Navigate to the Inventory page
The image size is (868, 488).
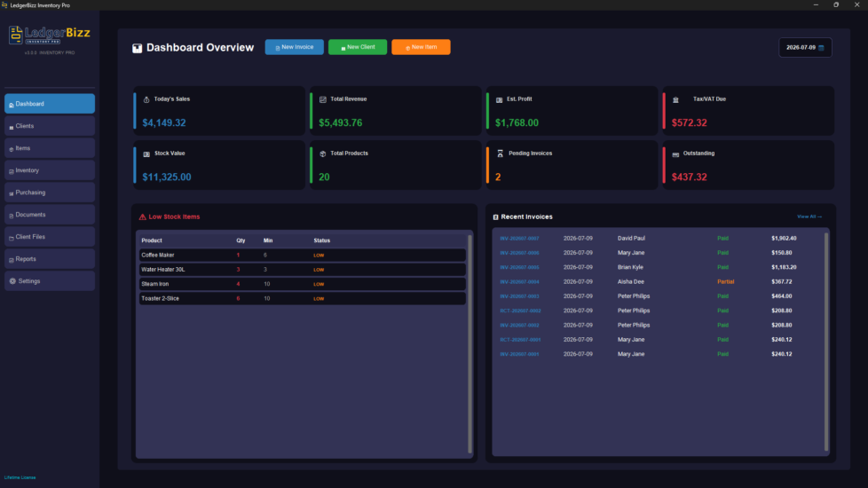(x=50, y=169)
